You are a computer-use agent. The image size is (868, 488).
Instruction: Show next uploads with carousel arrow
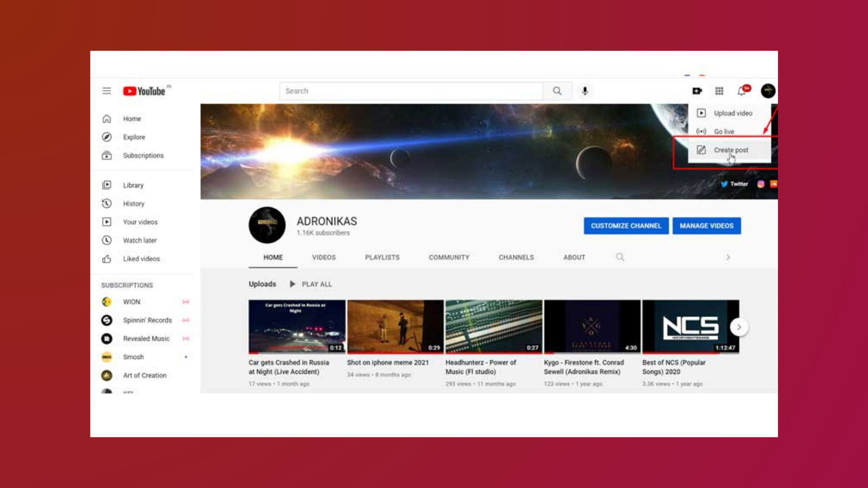point(739,327)
